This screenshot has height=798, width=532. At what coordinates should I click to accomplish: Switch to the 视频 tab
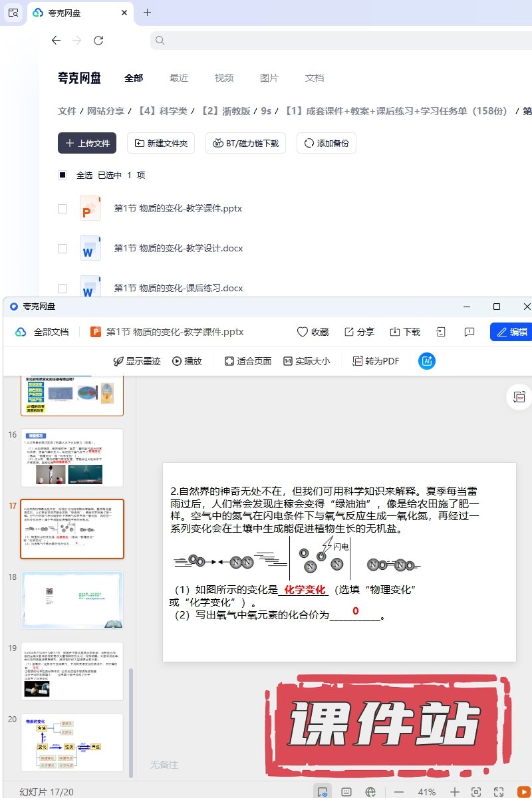tap(223, 78)
